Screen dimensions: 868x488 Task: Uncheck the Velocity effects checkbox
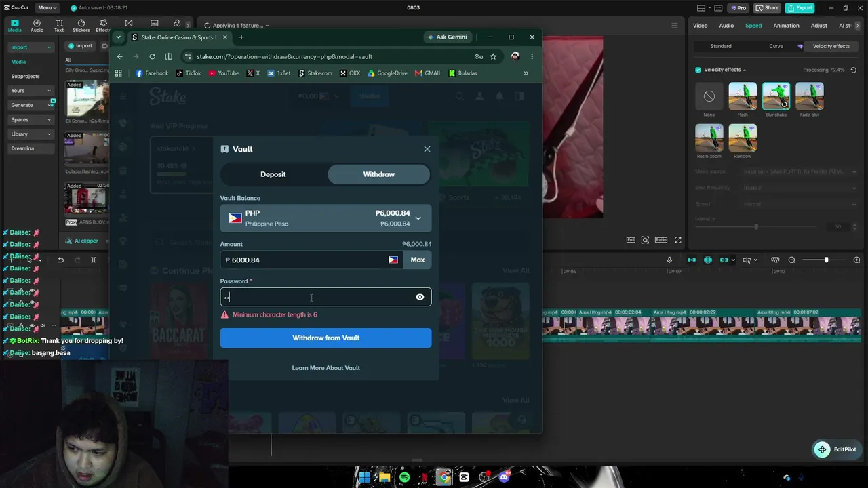click(698, 70)
